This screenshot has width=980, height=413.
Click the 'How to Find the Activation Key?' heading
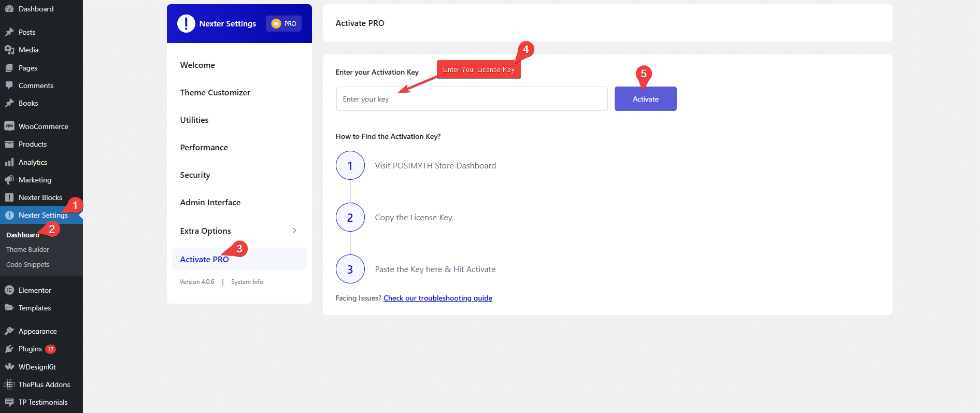[388, 136]
